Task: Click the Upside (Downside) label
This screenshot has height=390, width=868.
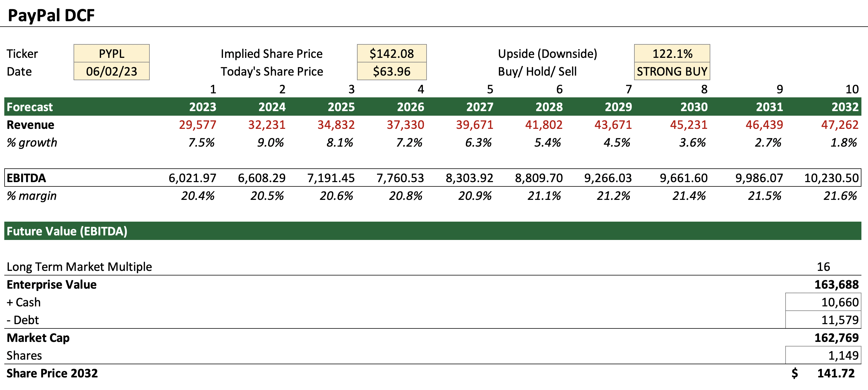Action: point(548,54)
